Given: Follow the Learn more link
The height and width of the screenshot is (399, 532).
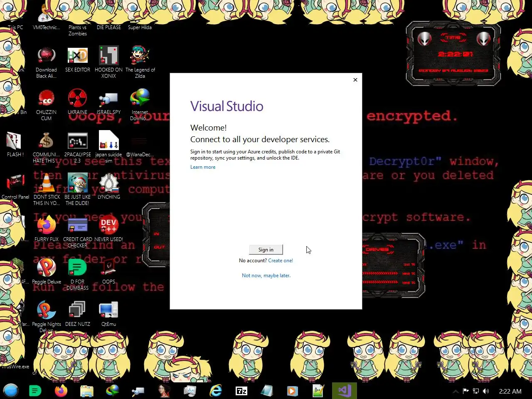Looking at the screenshot, I should 203,167.
